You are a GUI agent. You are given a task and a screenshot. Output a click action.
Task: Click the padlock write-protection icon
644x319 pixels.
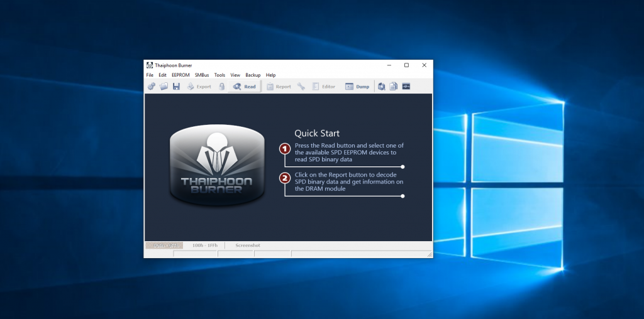222,87
